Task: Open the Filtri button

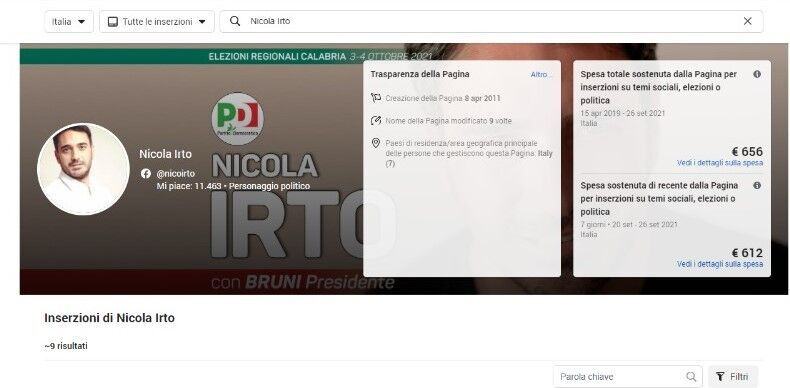Action: point(733,376)
